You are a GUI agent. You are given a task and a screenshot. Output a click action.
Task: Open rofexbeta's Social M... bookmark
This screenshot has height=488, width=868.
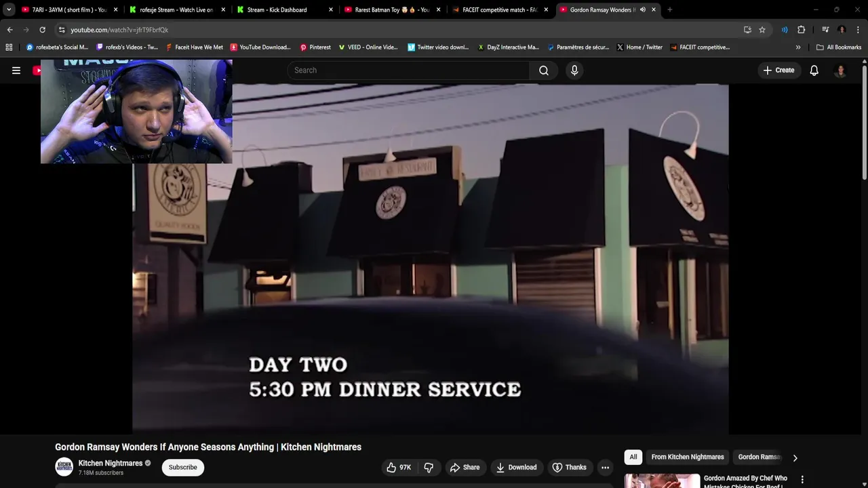[x=57, y=47]
